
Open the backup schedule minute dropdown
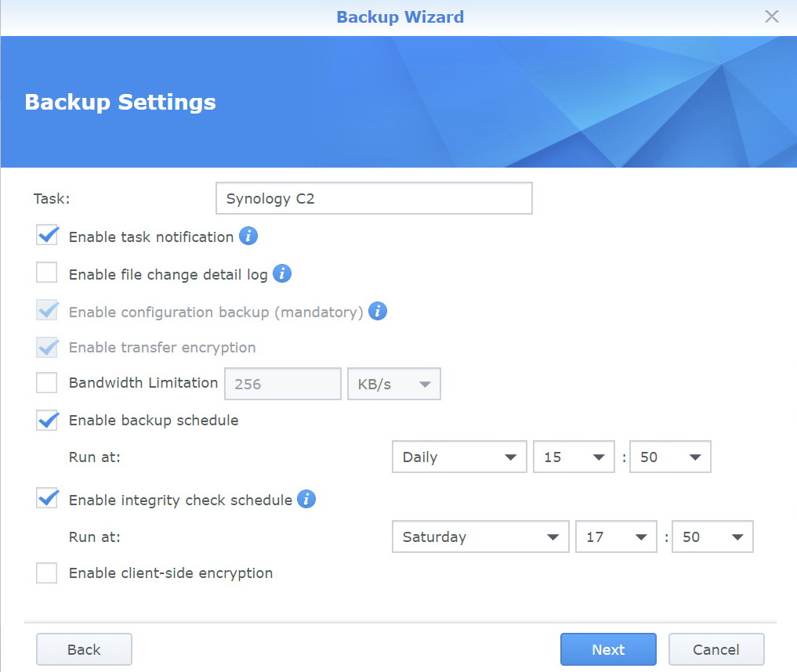point(670,457)
